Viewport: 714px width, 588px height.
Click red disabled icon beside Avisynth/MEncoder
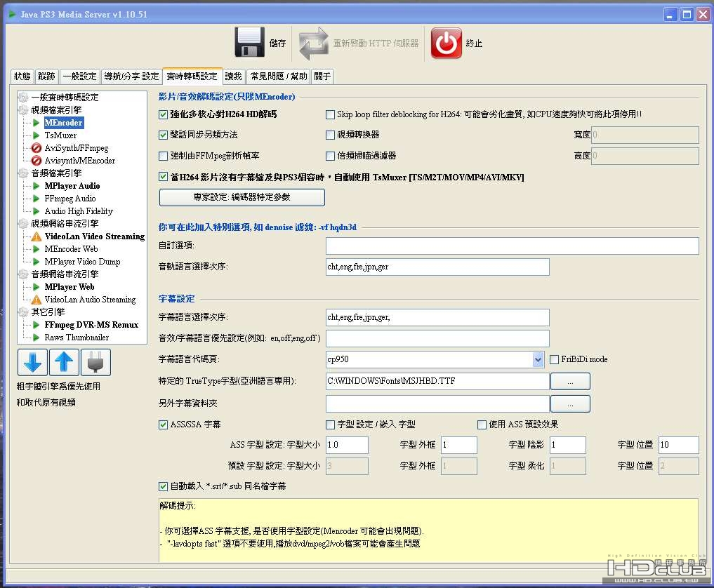pyautogui.click(x=37, y=161)
